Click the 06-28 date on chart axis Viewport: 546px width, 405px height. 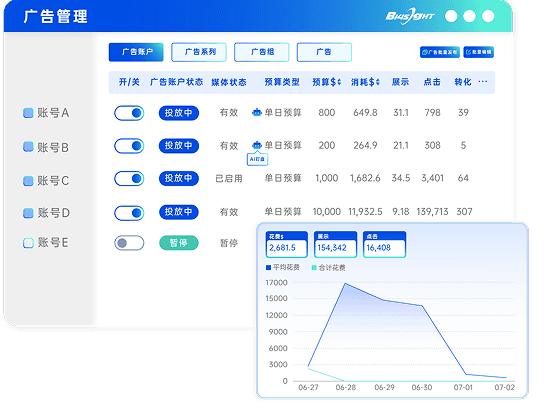pyautogui.click(x=345, y=387)
